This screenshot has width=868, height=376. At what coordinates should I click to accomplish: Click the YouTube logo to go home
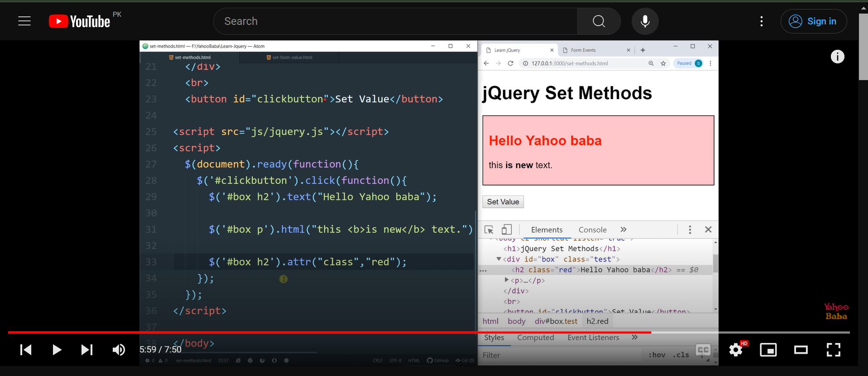pos(80,21)
